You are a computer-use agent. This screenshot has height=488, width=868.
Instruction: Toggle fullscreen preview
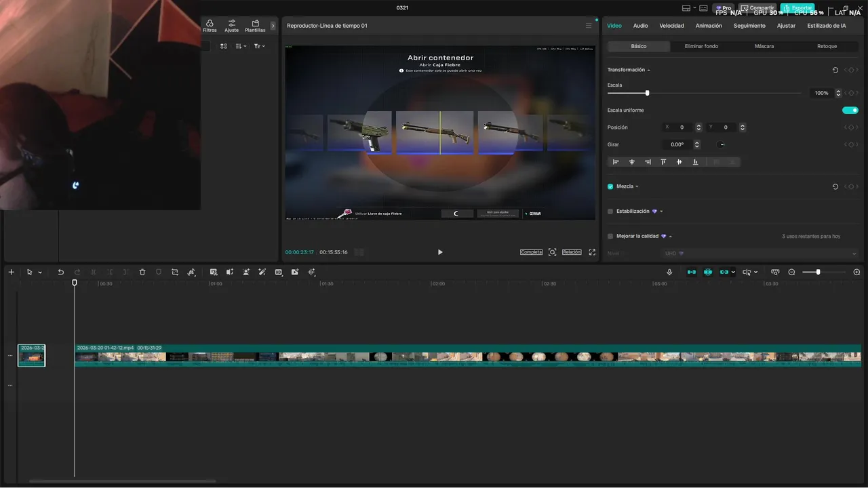[x=592, y=252]
